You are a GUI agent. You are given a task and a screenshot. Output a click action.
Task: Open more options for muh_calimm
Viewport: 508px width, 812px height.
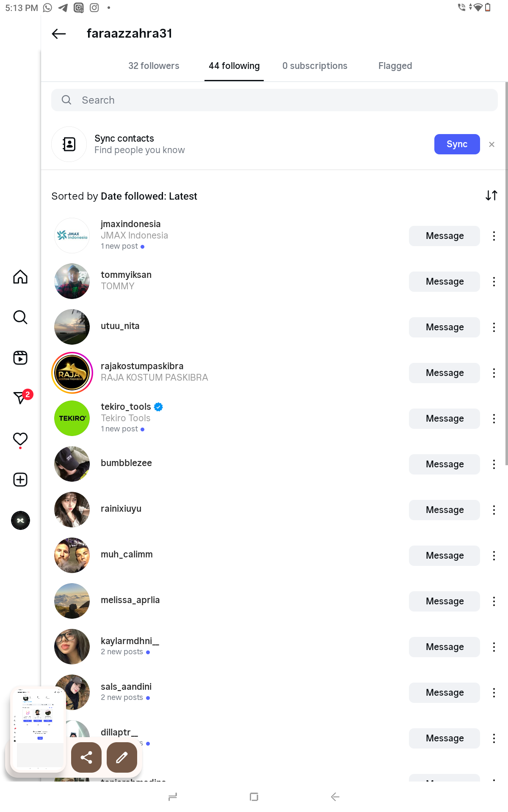[x=494, y=556]
